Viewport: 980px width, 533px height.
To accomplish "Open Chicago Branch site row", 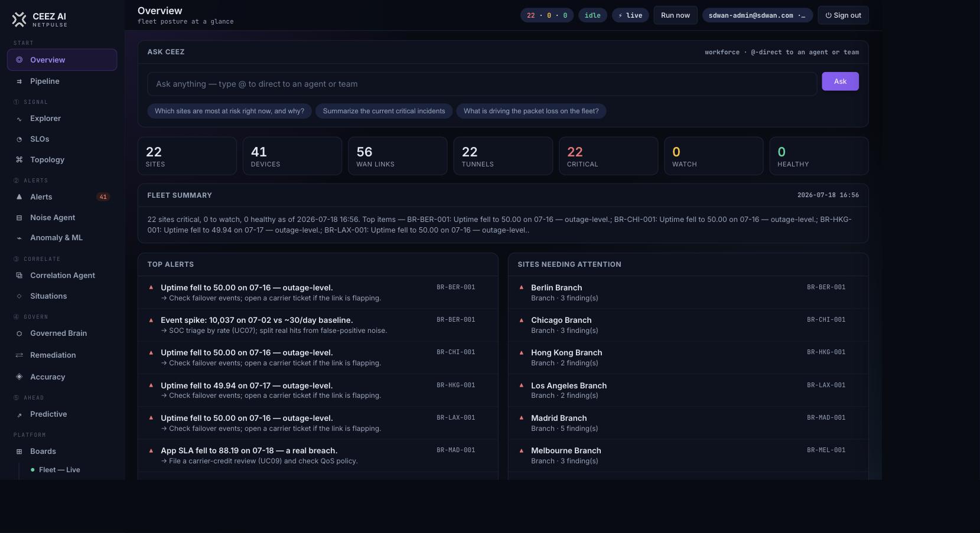I will [688, 325].
